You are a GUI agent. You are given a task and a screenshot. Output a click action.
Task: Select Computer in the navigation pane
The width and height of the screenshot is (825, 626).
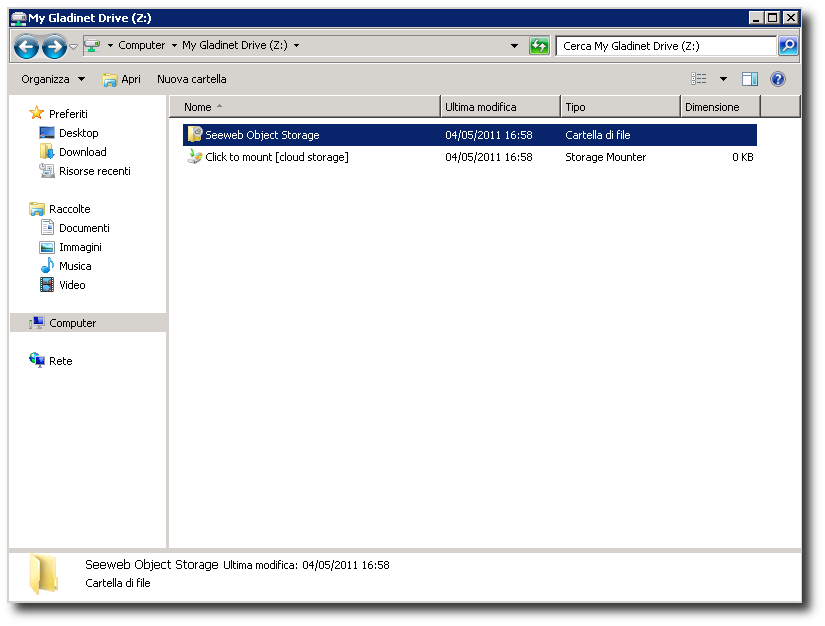(x=73, y=323)
